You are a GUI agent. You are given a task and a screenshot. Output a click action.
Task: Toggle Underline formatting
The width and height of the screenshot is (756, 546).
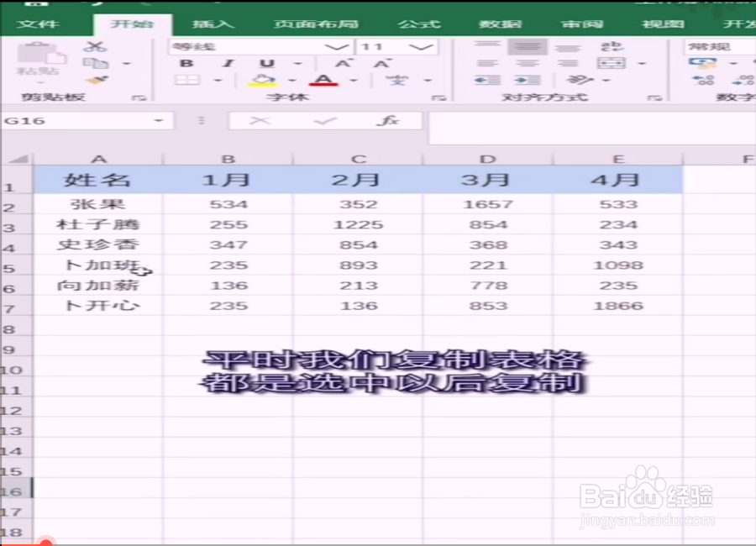pyautogui.click(x=266, y=63)
